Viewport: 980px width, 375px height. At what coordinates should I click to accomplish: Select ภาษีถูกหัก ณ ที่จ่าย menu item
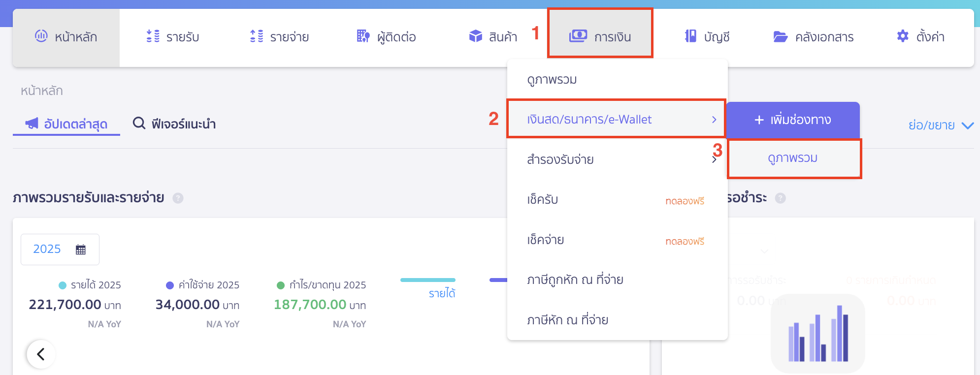point(618,280)
